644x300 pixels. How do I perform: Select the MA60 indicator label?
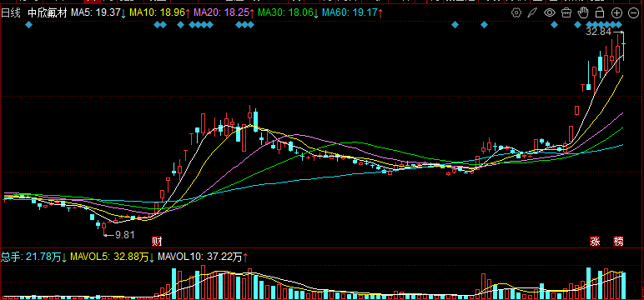point(352,13)
